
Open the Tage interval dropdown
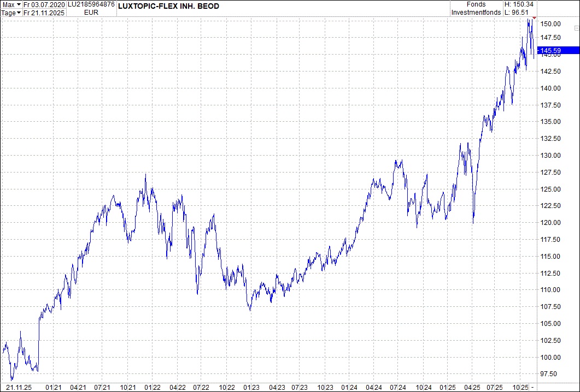click(11, 13)
